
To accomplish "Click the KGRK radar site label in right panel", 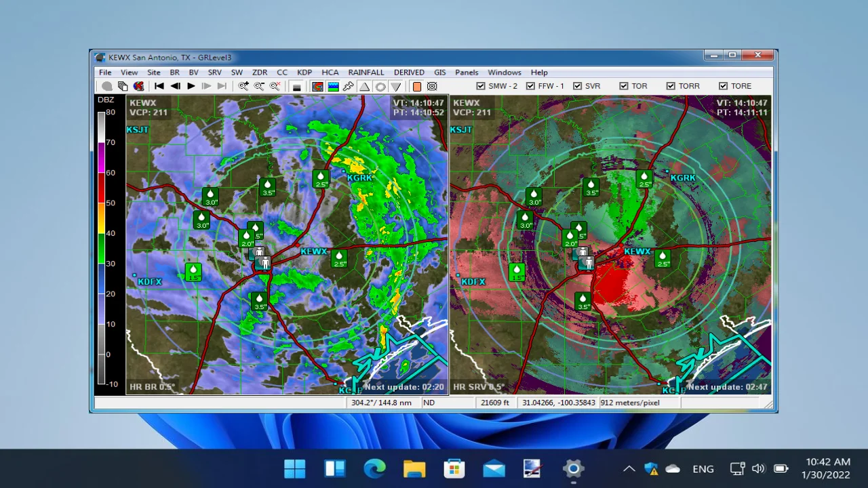I will coord(683,178).
